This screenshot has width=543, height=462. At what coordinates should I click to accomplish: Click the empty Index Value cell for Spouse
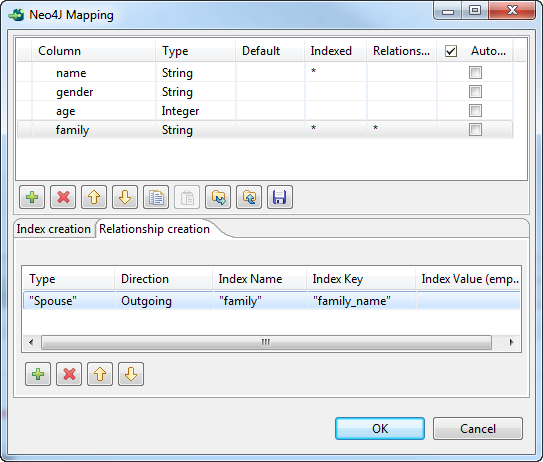(468, 301)
